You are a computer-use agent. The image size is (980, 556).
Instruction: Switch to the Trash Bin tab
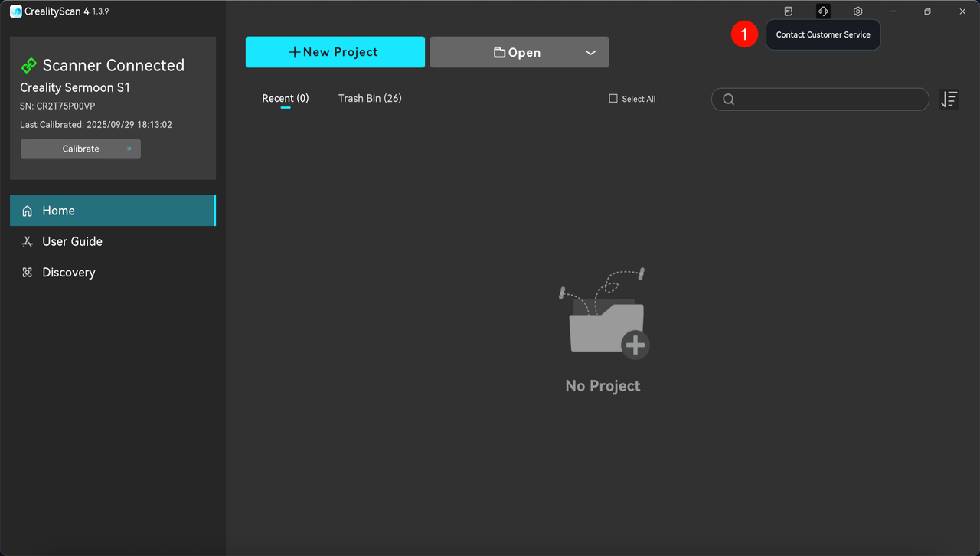(x=370, y=98)
